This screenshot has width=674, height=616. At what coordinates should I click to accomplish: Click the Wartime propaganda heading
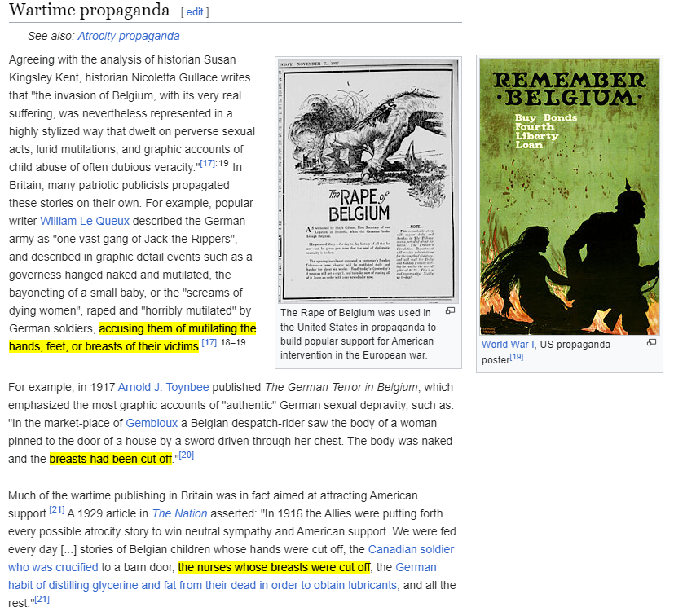pos(90,11)
